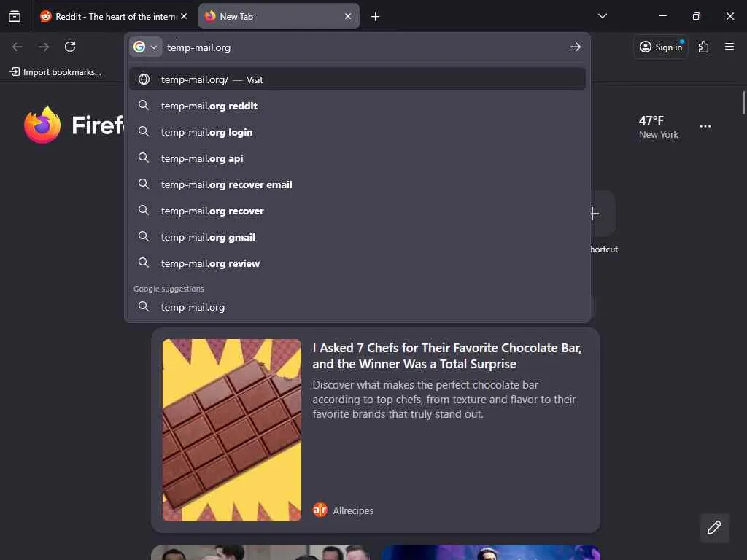747x560 pixels.
Task: Open a new tab with plus button
Action: pos(376,17)
